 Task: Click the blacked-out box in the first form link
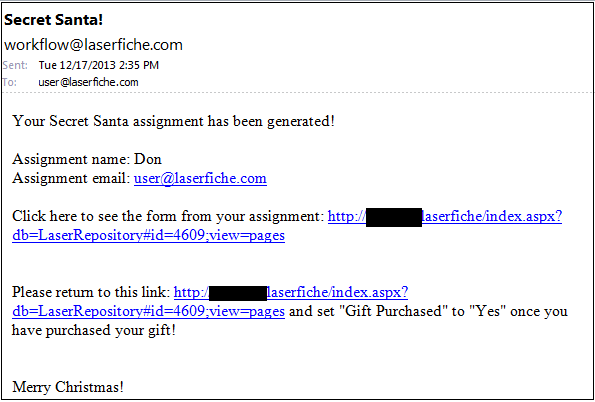(x=394, y=218)
